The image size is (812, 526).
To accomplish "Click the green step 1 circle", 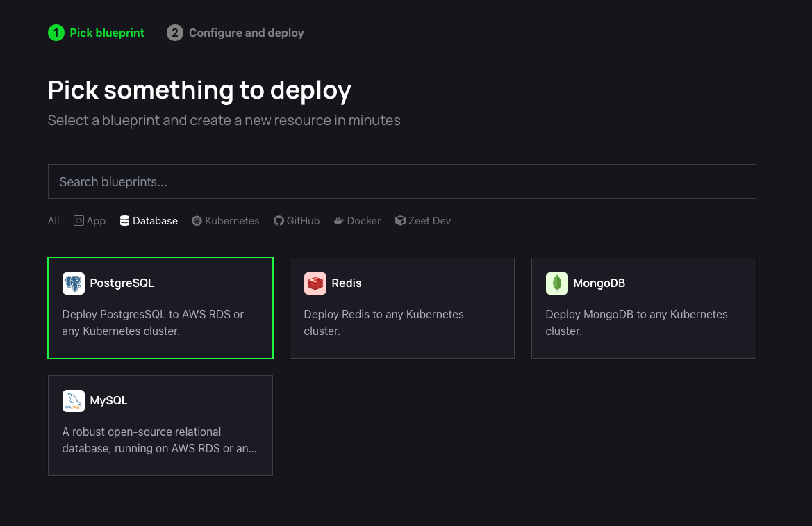I will (x=56, y=33).
